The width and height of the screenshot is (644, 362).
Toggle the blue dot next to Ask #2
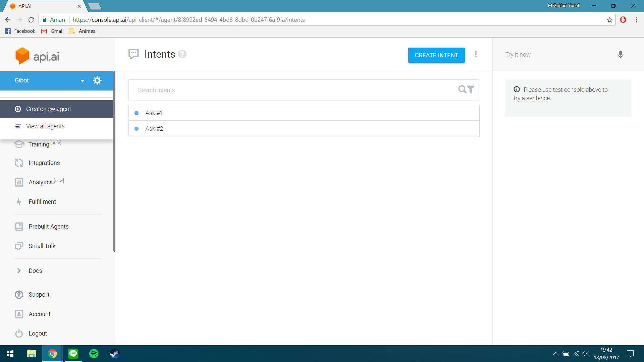137,129
